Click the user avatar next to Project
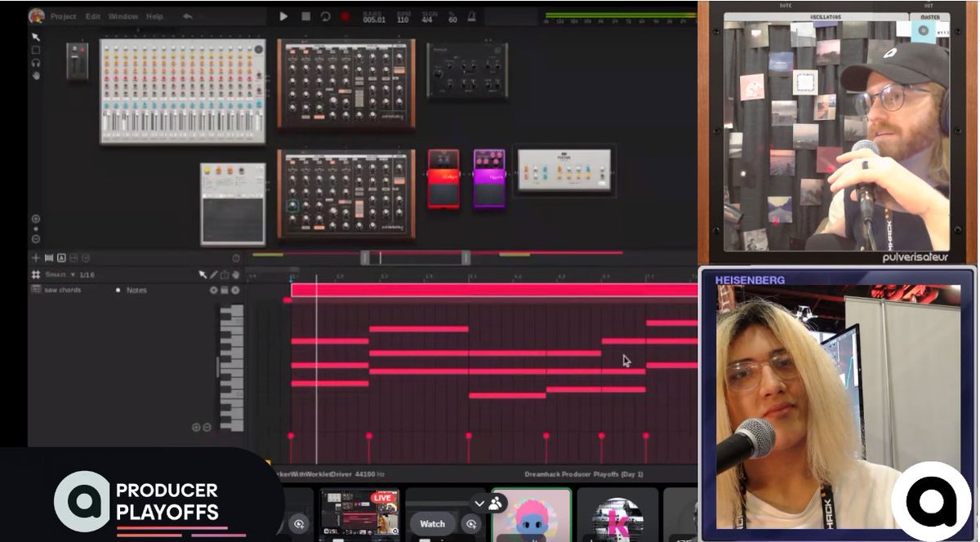Viewport: 980px width, 542px height. click(37, 16)
